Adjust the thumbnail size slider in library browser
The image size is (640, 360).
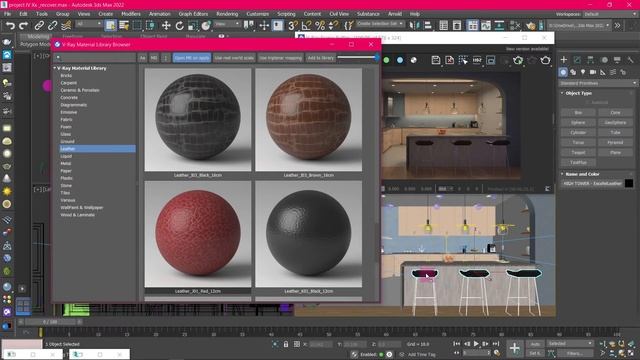pyautogui.click(x=376, y=57)
